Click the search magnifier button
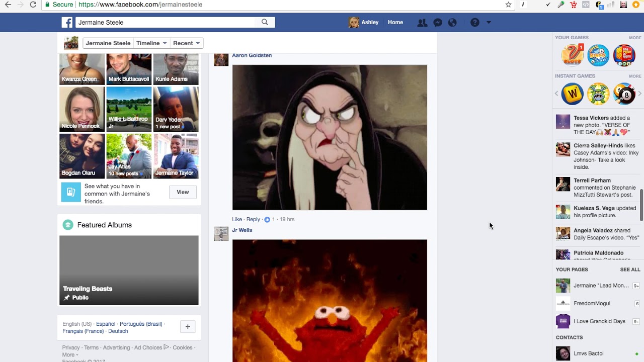 (265, 22)
